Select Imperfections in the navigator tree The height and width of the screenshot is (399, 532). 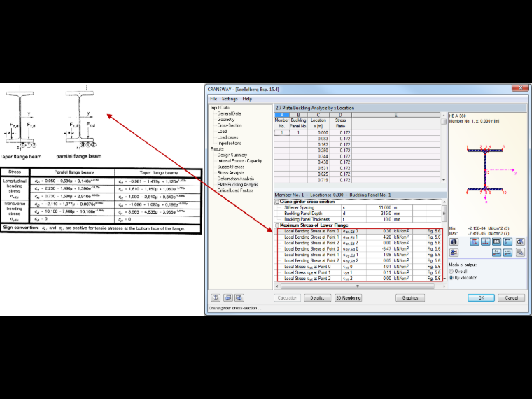point(229,143)
